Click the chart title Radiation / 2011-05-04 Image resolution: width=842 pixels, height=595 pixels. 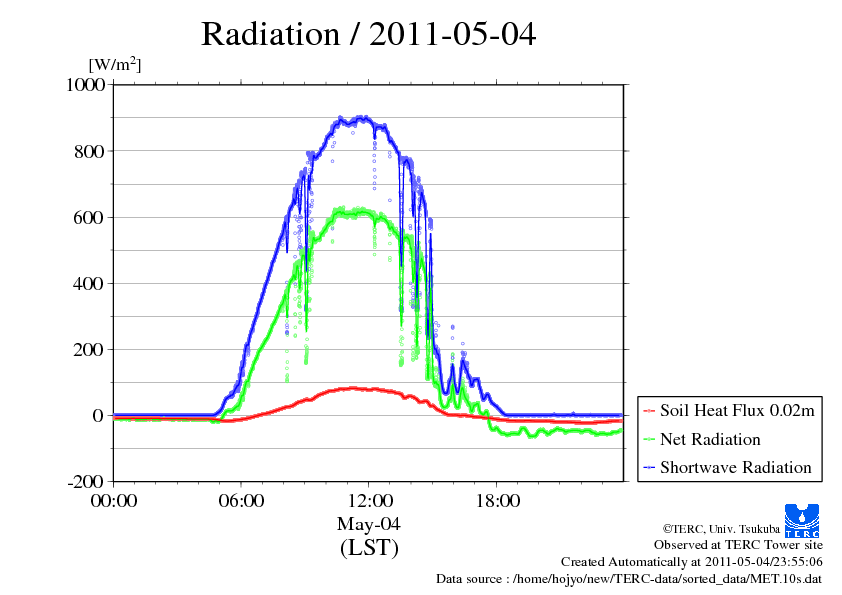[x=368, y=35]
